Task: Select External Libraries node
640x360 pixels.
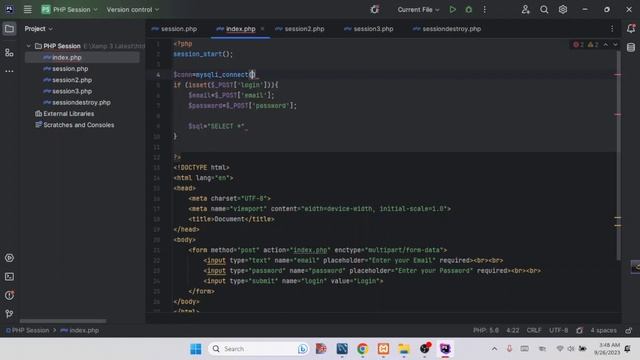Action: [64, 113]
